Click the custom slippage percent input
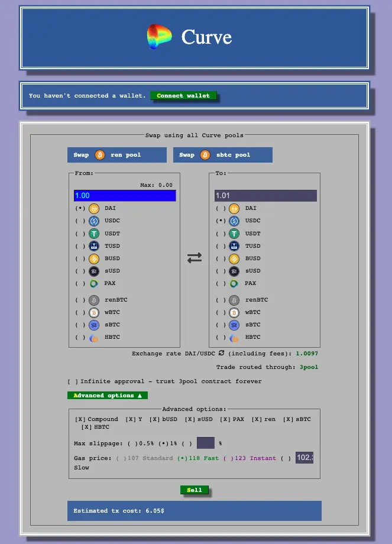 (x=205, y=443)
